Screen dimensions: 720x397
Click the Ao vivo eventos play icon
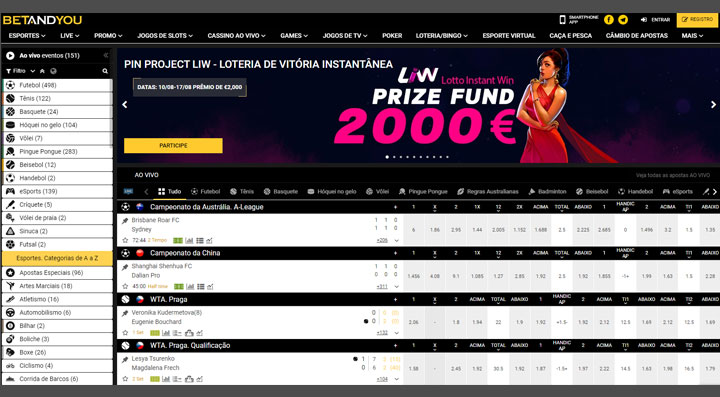pyautogui.click(x=10, y=56)
